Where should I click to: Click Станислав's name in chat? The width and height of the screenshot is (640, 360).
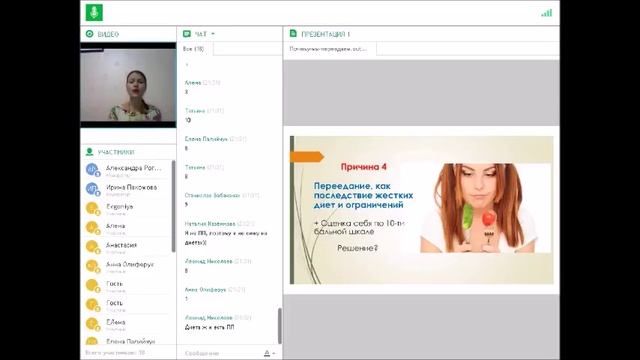coord(212,196)
